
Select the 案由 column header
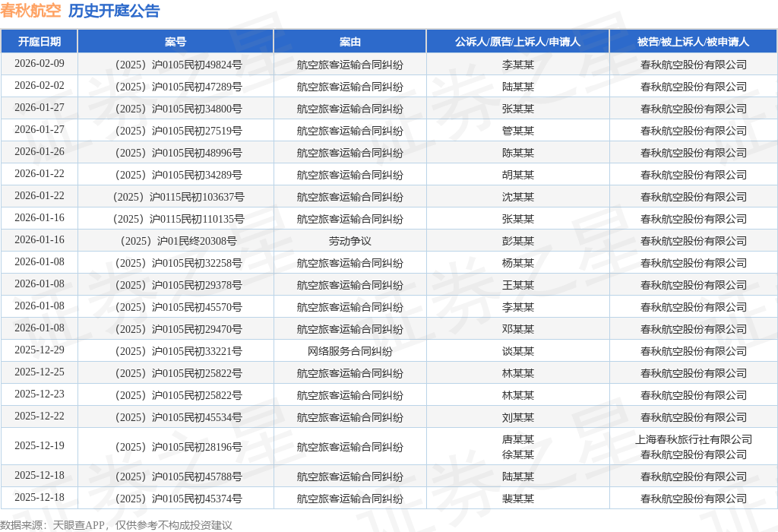(x=349, y=42)
